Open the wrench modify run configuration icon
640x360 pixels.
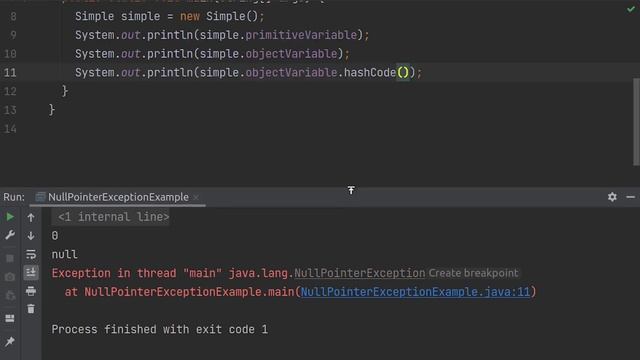click(10, 235)
